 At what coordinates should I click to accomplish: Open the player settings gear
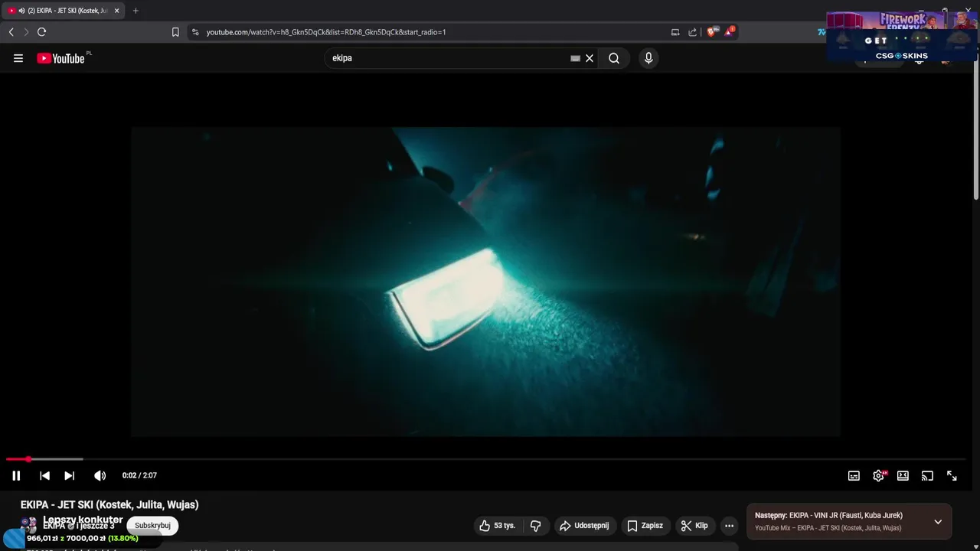(878, 475)
